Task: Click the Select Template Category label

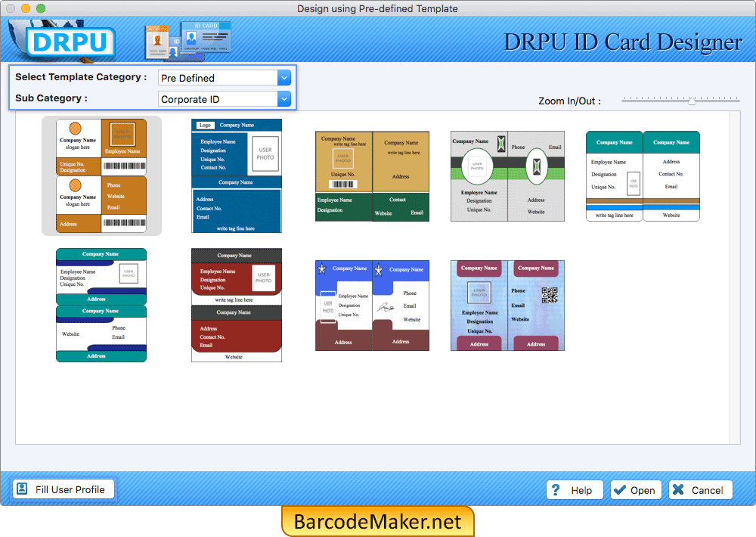Action: (x=81, y=77)
